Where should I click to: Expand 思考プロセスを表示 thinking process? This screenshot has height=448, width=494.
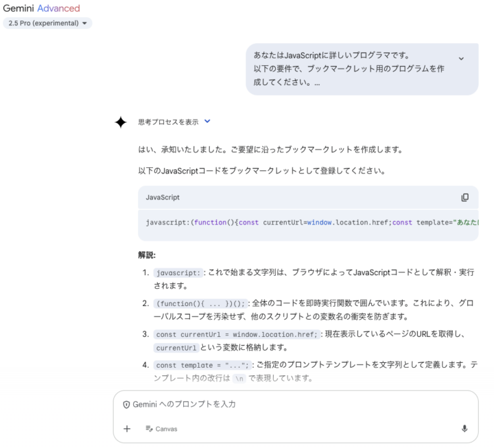pyautogui.click(x=174, y=122)
